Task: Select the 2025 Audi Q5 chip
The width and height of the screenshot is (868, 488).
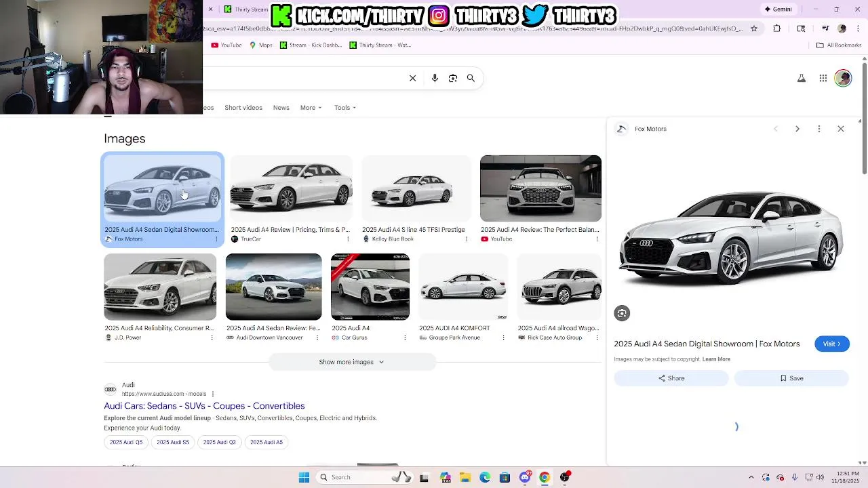Action: (x=126, y=442)
